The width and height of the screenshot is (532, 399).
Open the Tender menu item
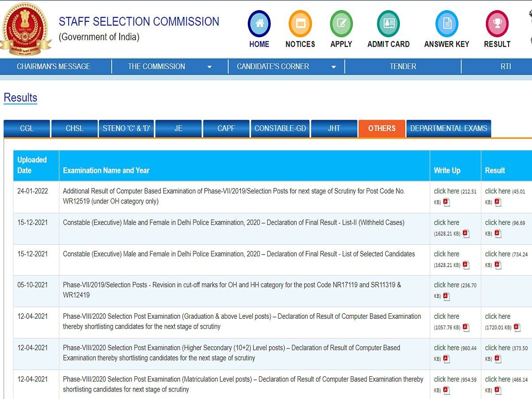click(x=403, y=66)
